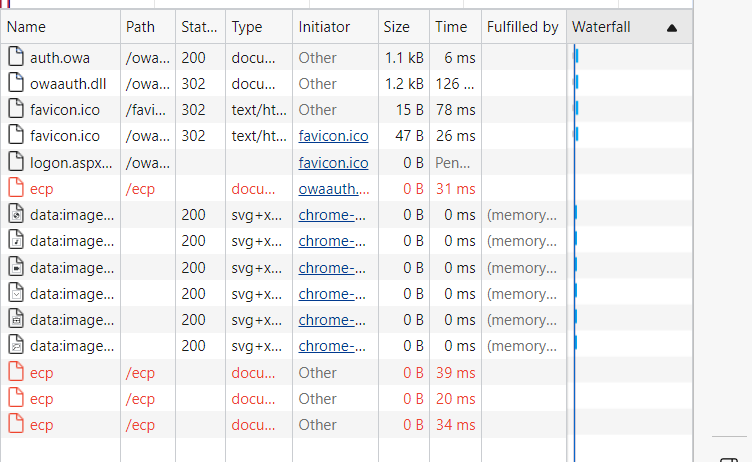Click the Fulfilled by column header

click(522, 28)
